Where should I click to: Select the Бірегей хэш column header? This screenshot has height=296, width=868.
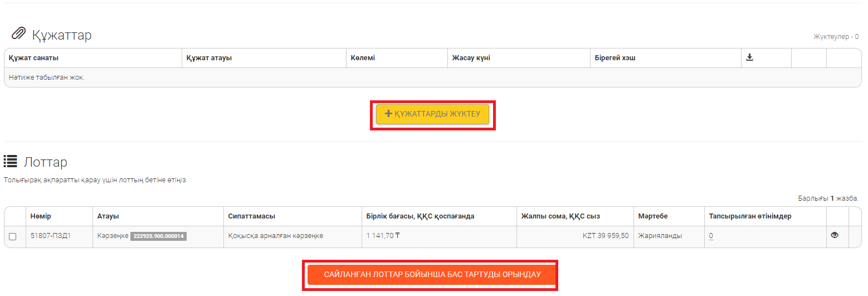(615, 58)
